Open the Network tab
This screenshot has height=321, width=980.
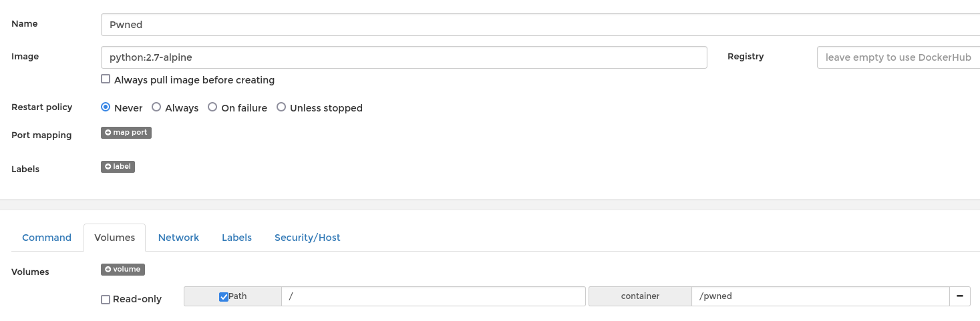point(178,238)
